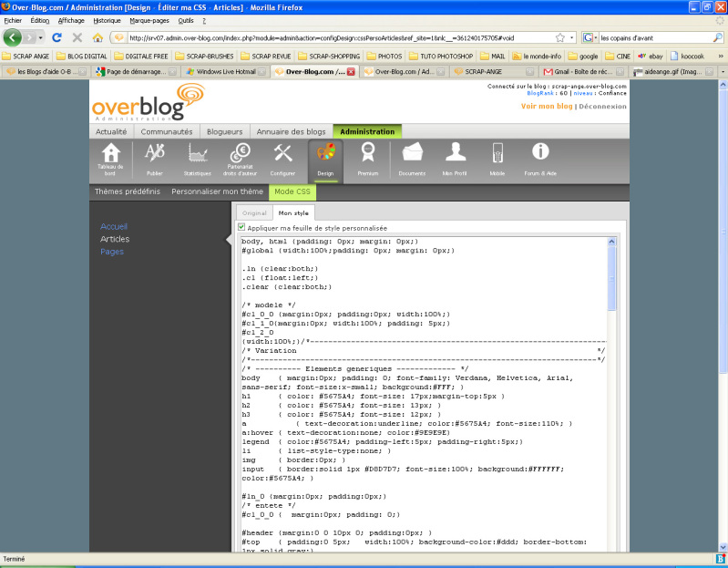Select the Administration tab

[x=367, y=131]
